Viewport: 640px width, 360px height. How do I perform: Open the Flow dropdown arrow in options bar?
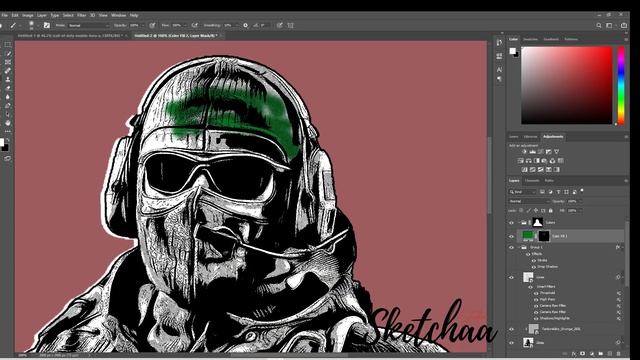(x=184, y=25)
